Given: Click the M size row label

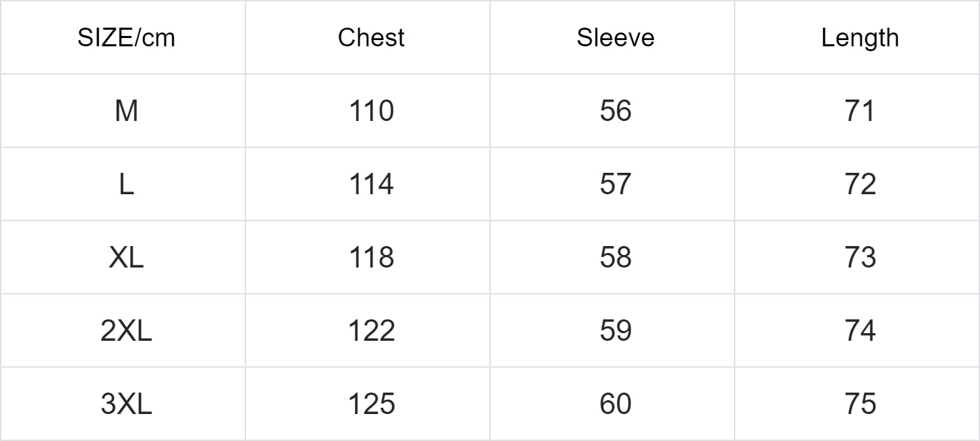Looking at the screenshot, I should tap(126, 111).
